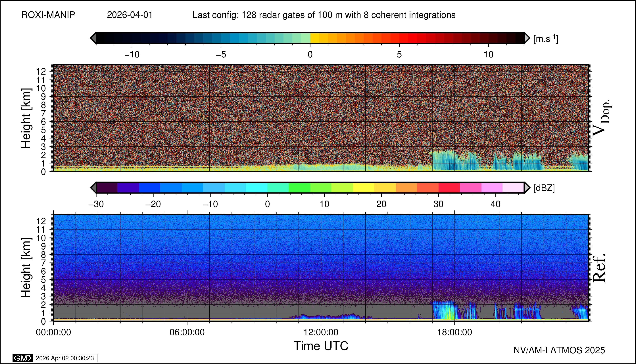The image size is (636, 364).
Task: Click the Time UTC axis title
Action: click(x=321, y=346)
